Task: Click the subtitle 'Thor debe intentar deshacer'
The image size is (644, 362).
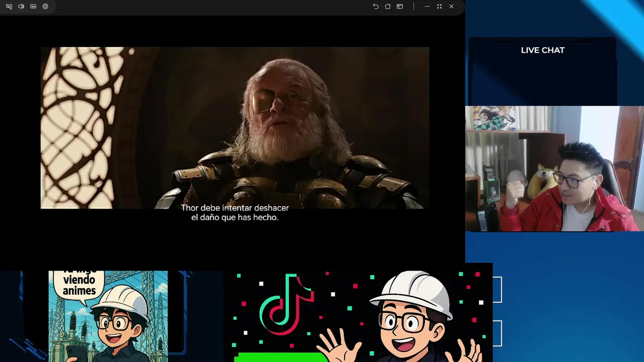Action: pos(235,208)
